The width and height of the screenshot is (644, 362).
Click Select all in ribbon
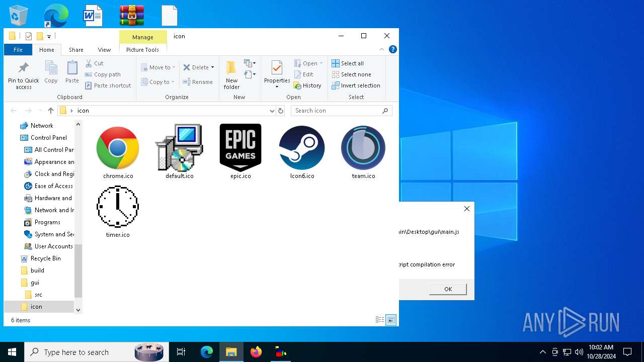[x=348, y=63]
